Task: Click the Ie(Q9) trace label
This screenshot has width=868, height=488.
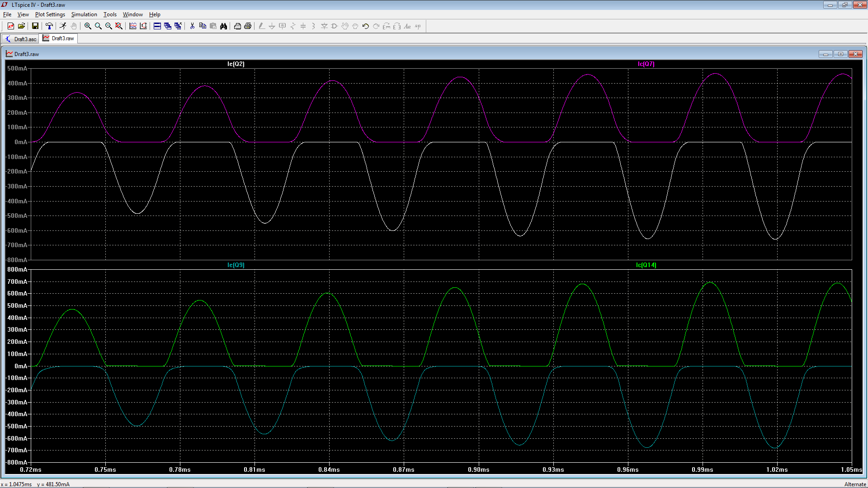Action: pos(236,265)
